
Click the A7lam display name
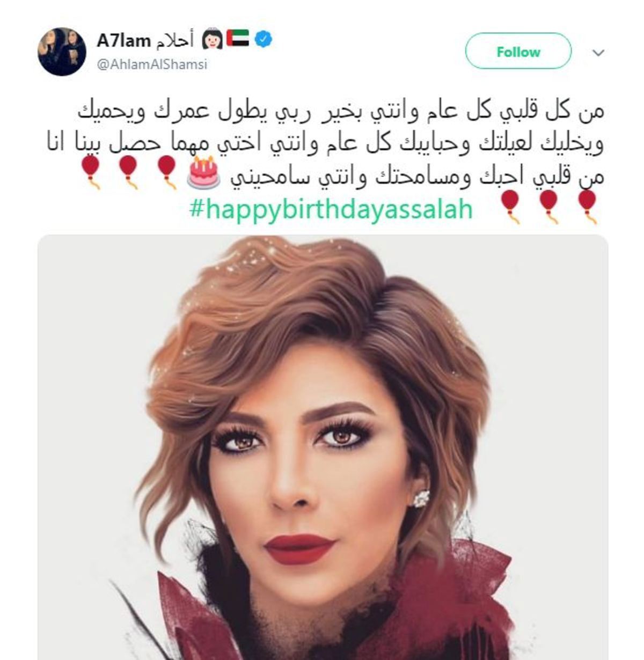124,40
